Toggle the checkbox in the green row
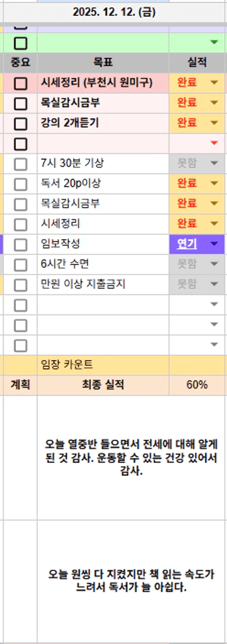The width and height of the screenshot is (227, 644). 20,43
